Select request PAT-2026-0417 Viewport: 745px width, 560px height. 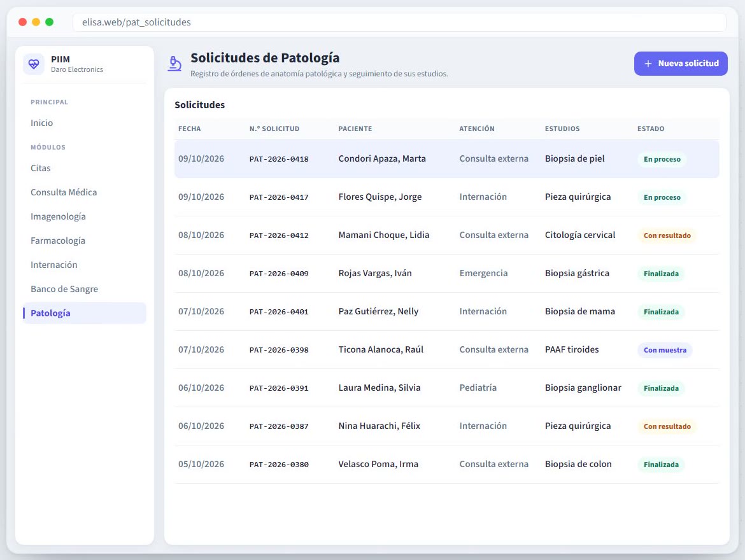tap(279, 197)
